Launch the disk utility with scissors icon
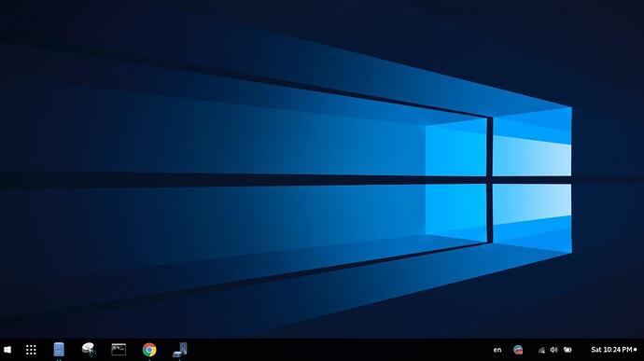 (89, 350)
